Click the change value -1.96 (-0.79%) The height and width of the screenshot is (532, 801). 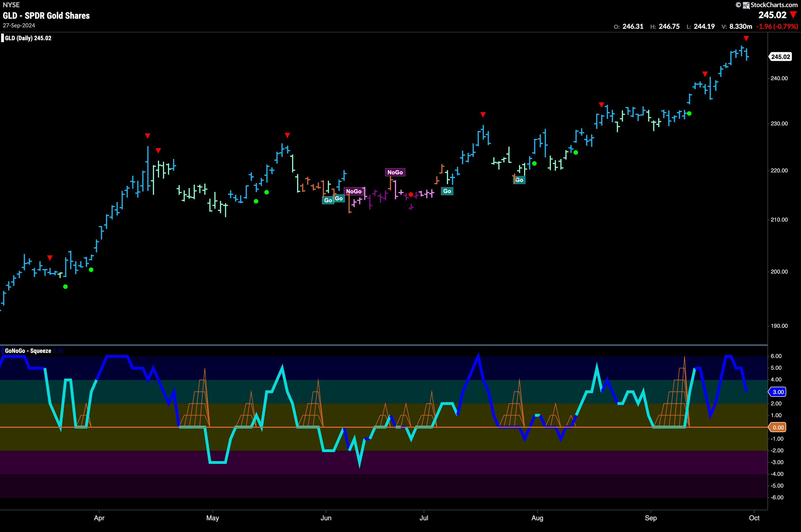tap(777, 27)
